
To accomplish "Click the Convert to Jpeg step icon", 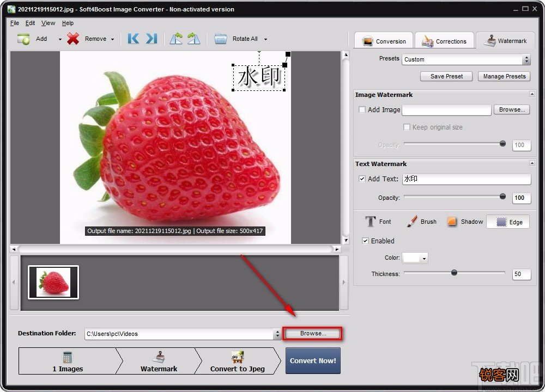I will [x=238, y=357].
